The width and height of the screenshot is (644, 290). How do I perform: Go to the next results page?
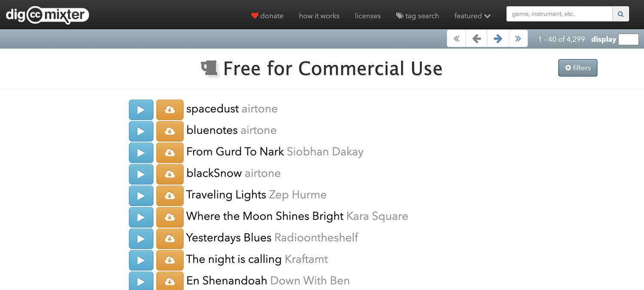(x=498, y=39)
